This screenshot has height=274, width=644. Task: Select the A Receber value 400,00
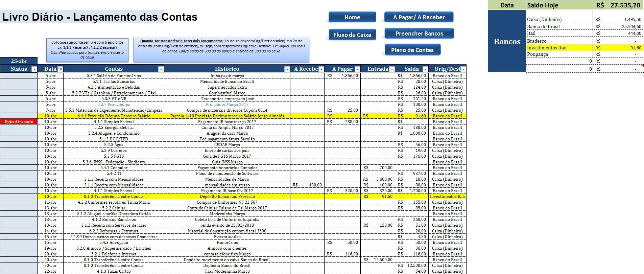(x=307, y=185)
